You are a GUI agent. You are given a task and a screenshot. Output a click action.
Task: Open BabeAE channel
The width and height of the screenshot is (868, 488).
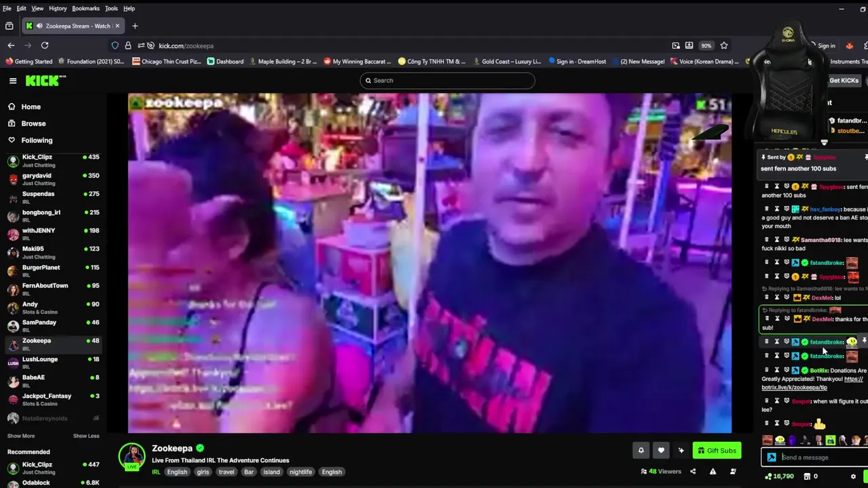[x=53, y=381]
